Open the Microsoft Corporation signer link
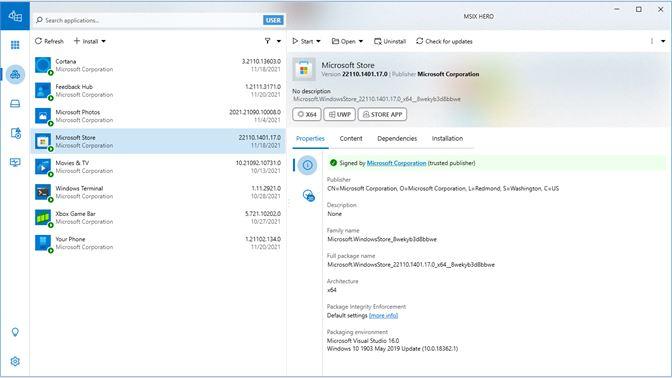The width and height of the screenshot is (672, 378). coord(396,163)
